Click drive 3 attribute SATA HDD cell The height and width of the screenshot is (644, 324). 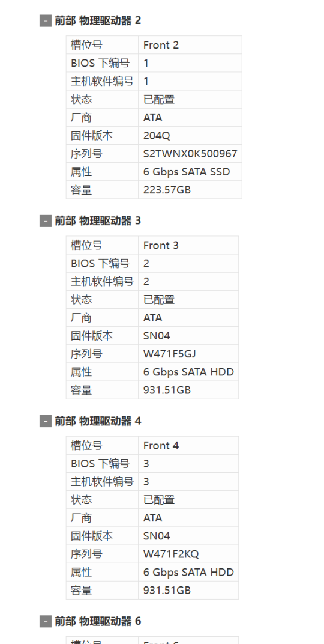[188, 372]
